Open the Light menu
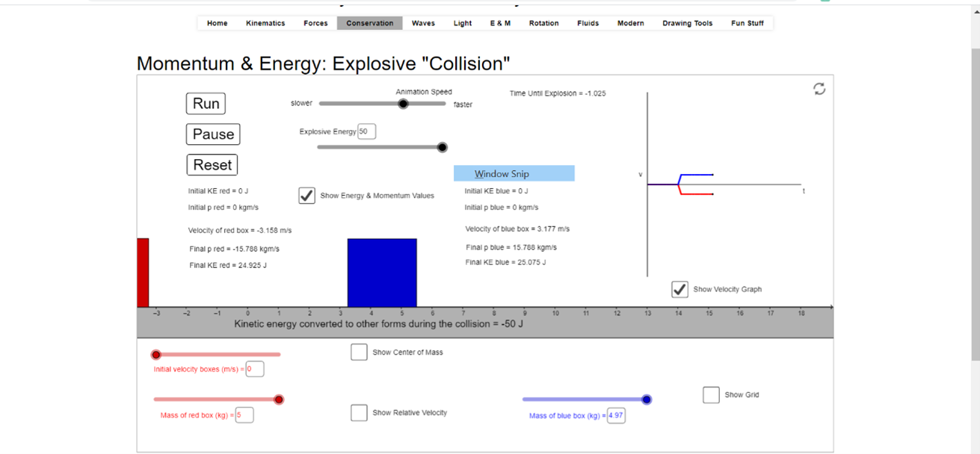Viewport: 980px width, 454px height. 463,23
